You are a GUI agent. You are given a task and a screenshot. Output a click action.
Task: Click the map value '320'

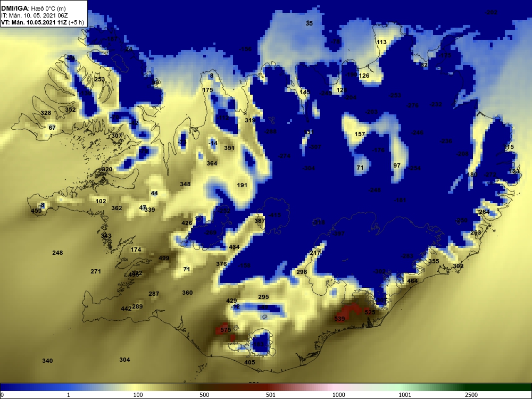[107, 169]
